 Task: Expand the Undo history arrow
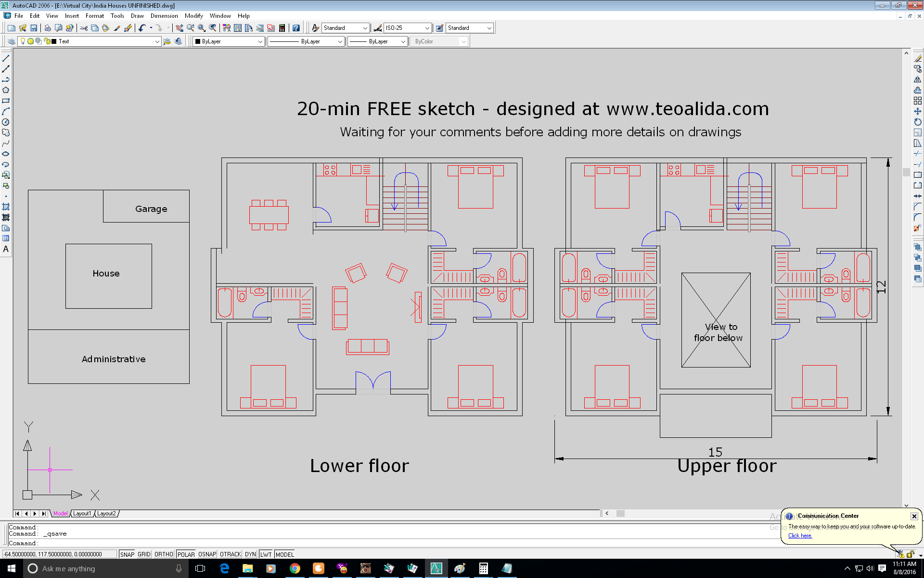[x=151, y=28]
